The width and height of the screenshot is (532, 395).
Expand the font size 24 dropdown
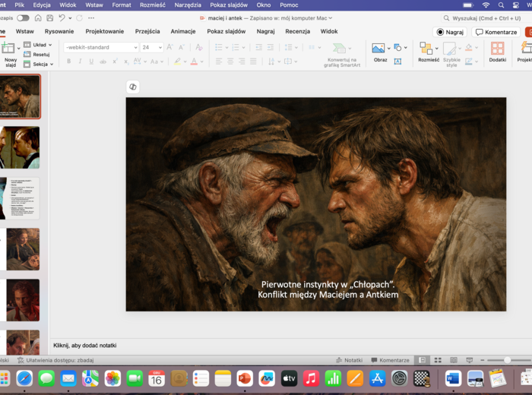coord(160,47)
